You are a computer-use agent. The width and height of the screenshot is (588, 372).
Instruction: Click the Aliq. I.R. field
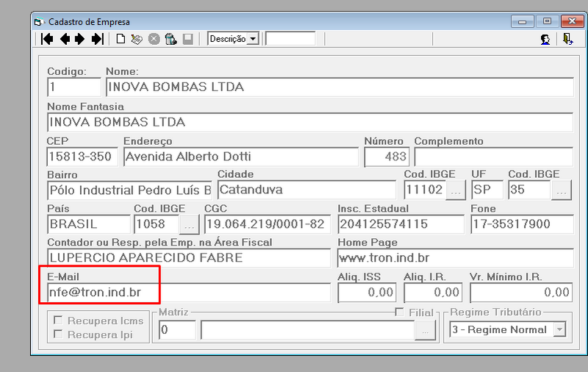(433, 293)
